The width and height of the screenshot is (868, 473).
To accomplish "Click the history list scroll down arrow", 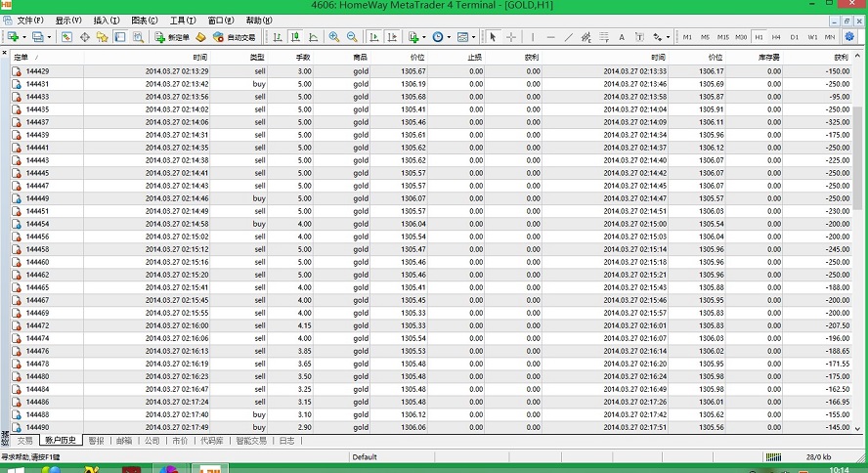I will (857, 428).
